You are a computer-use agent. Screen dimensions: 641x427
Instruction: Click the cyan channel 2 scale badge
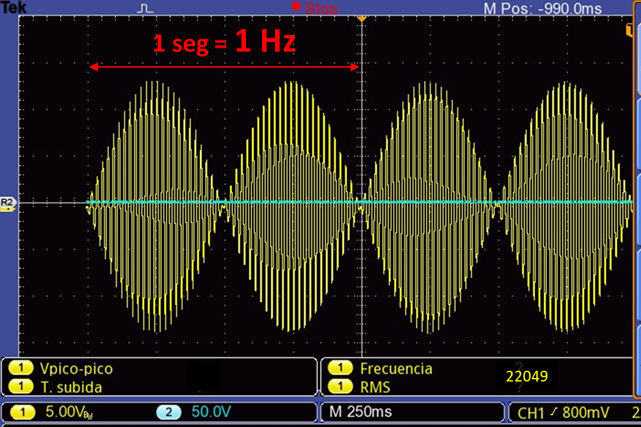pyautogui.click(x=168, y=412)
